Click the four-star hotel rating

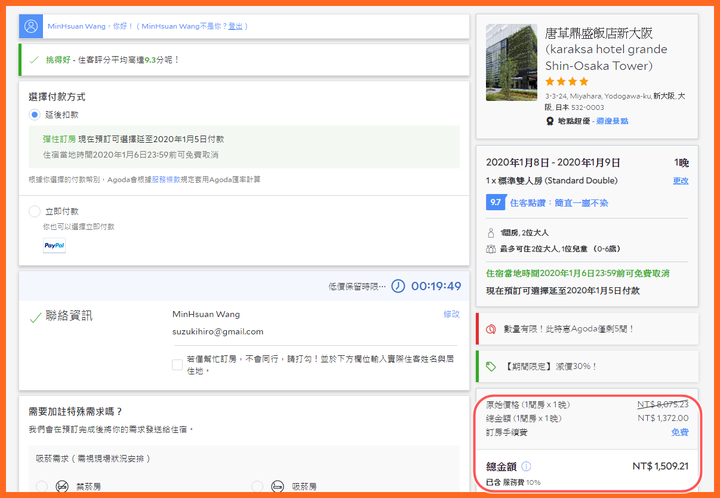(x=567, y=82)
